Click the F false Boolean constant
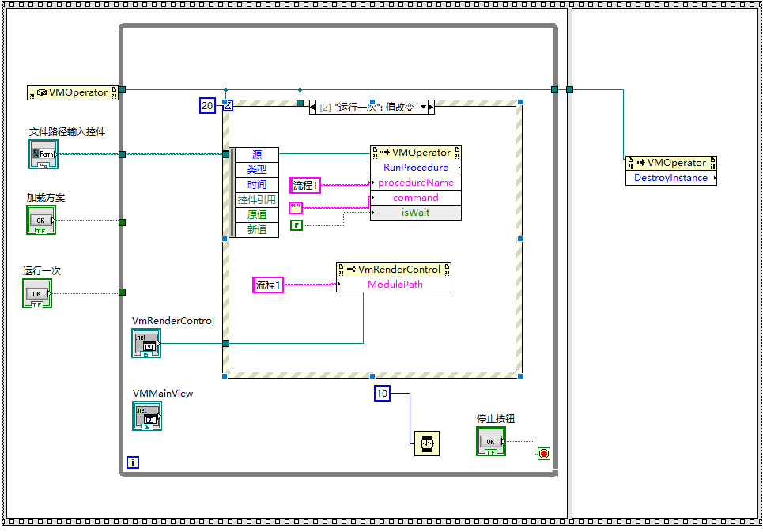 coord(296,224)
